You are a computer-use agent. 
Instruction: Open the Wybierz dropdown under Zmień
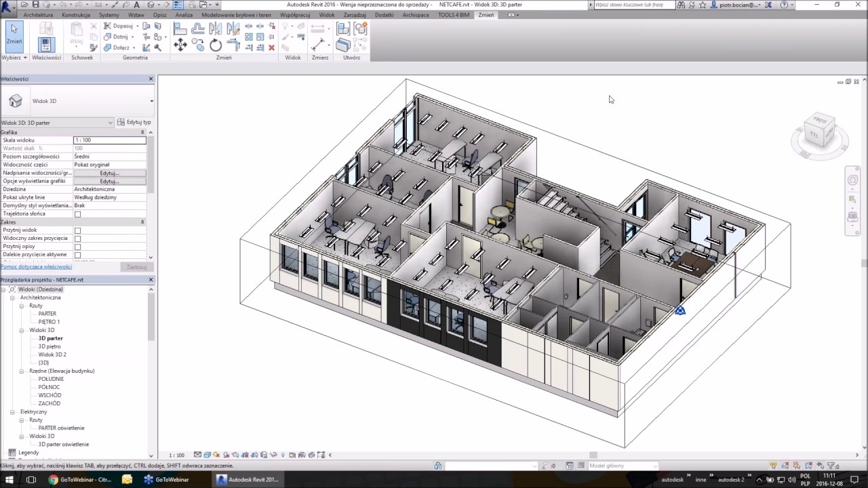[x=14, y=58]
